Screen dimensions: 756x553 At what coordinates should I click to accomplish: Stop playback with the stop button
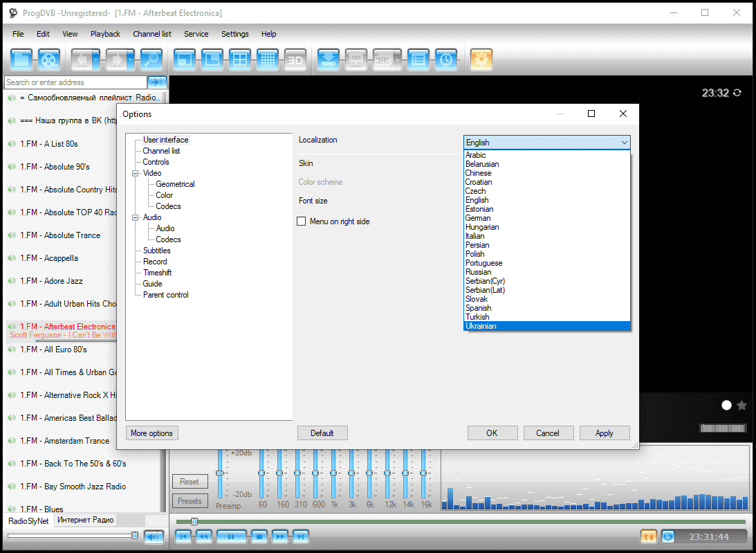point(259,536)
